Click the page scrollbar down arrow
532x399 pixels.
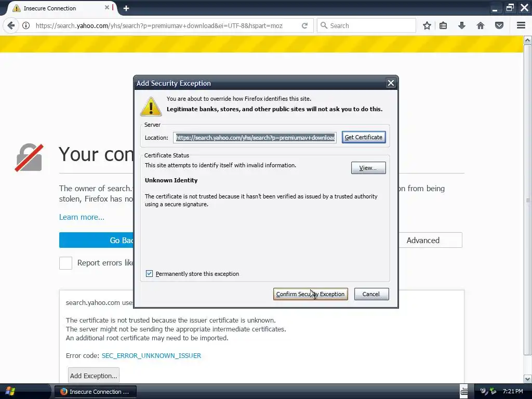pos(528,379)
